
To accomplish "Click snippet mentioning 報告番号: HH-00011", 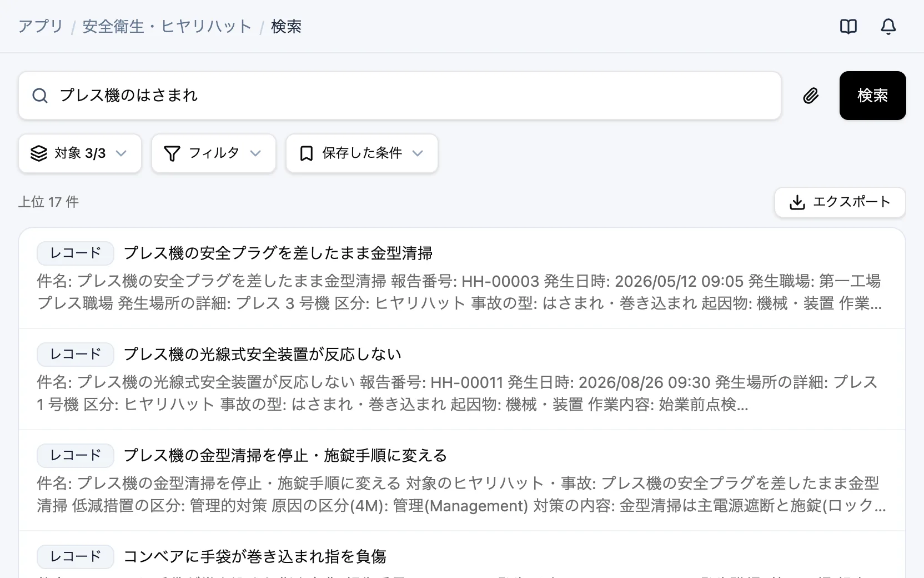I will 458,393.
